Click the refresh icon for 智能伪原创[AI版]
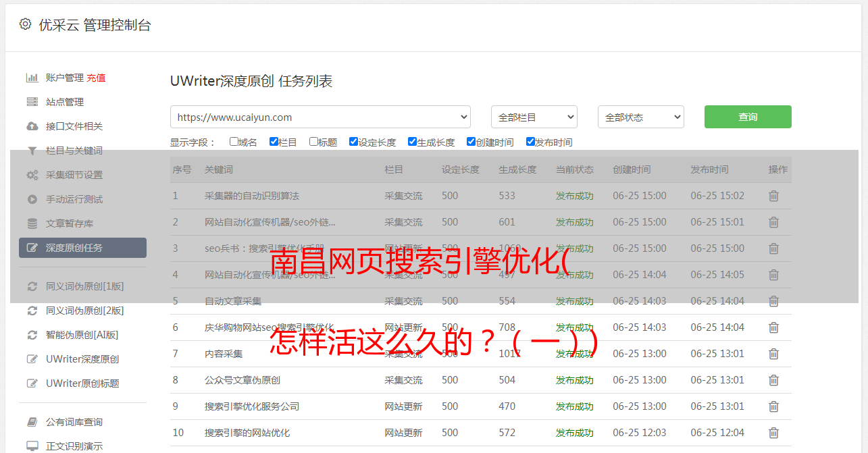Viewport: 868px width, 453px height. tap(32, 335)
